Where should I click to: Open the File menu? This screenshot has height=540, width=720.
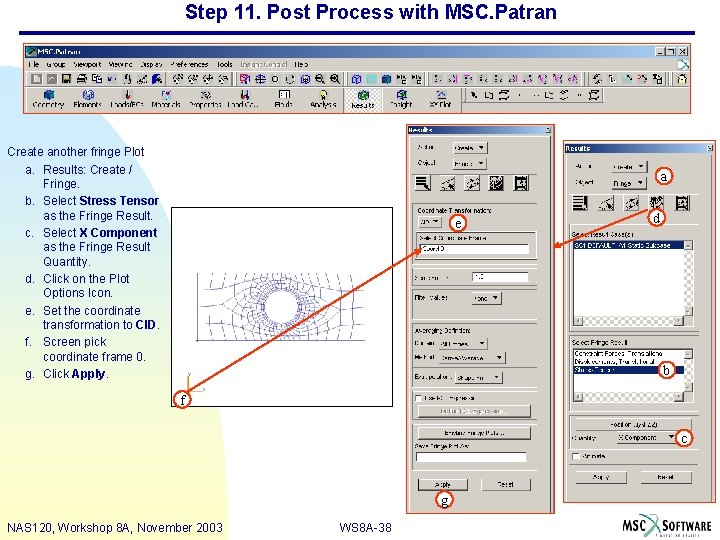tap(33, 64)
